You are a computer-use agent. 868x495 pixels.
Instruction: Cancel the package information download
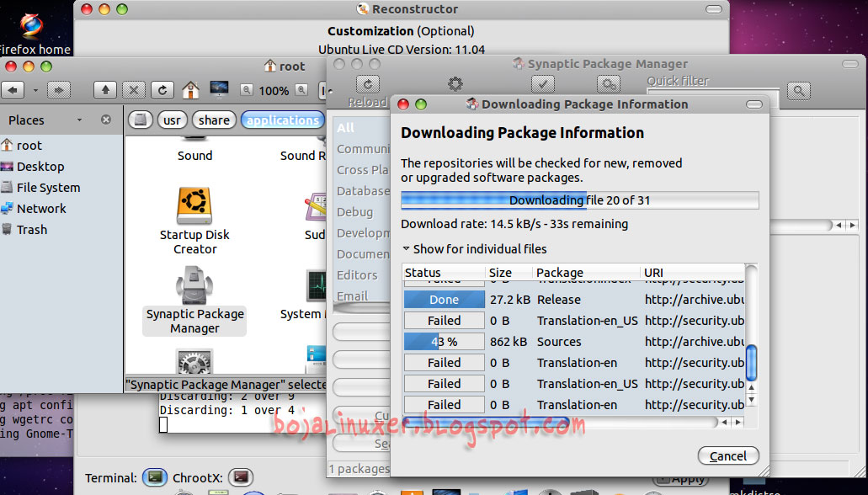tap(727, 455)
